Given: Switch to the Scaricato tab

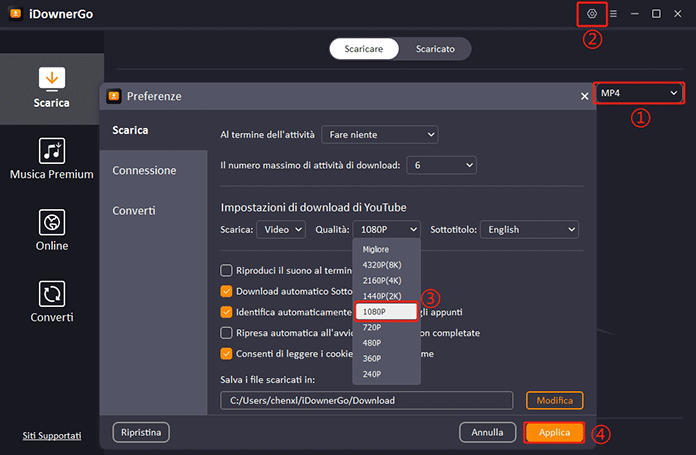Looking at the screenshot, I should 435,49.
